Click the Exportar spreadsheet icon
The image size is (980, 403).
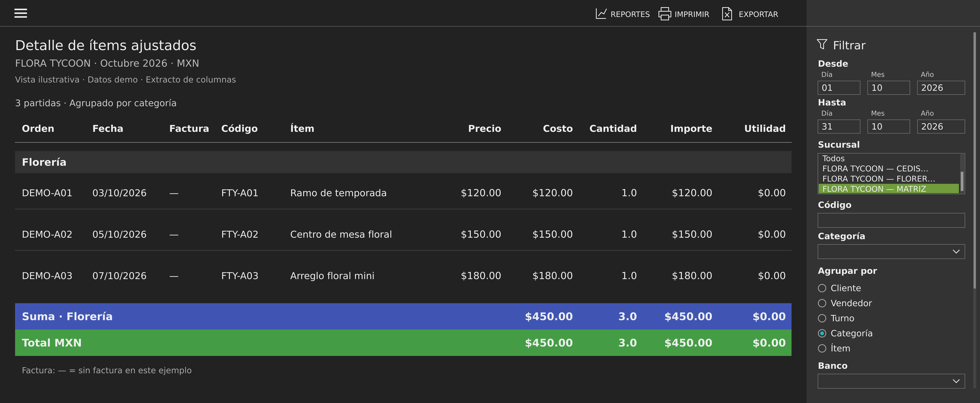[x=727, y=14]
